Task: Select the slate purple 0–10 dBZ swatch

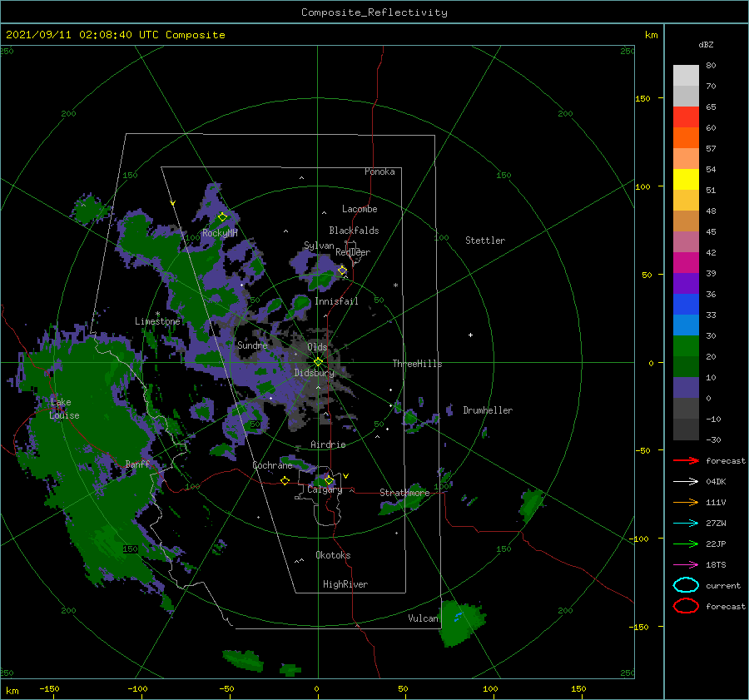Action: (686, 388)
